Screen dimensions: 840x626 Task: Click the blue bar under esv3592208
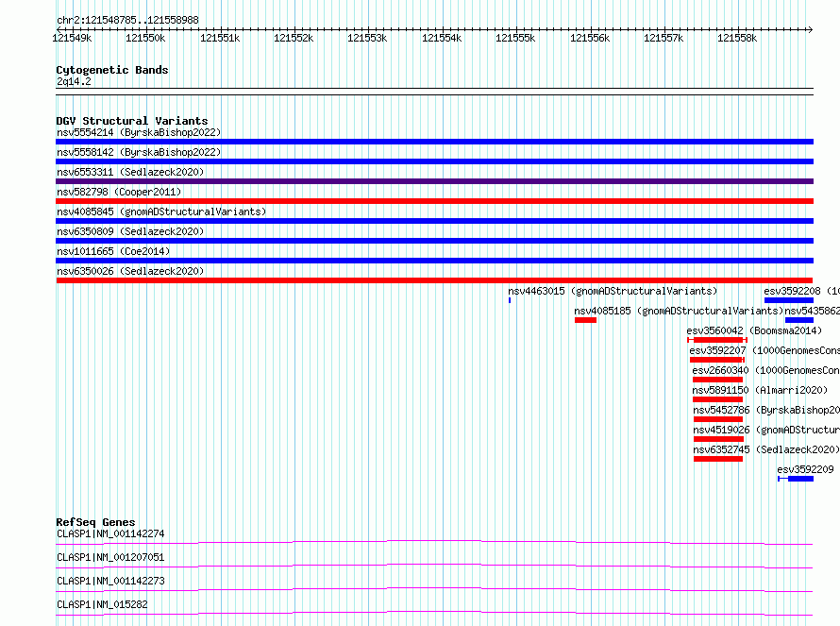point(789,300)
